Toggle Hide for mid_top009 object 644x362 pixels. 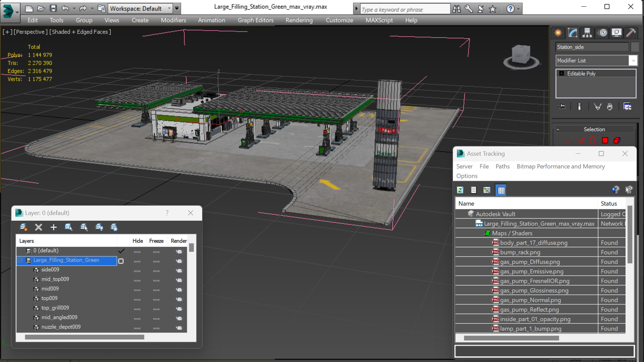pyautogui.click(x=137, y=280)
